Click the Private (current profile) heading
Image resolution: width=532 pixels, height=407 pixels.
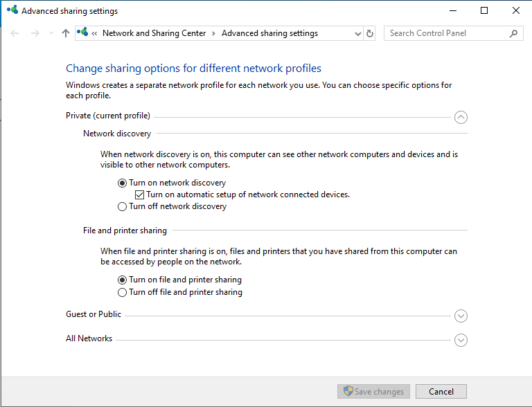click(108, 116)
